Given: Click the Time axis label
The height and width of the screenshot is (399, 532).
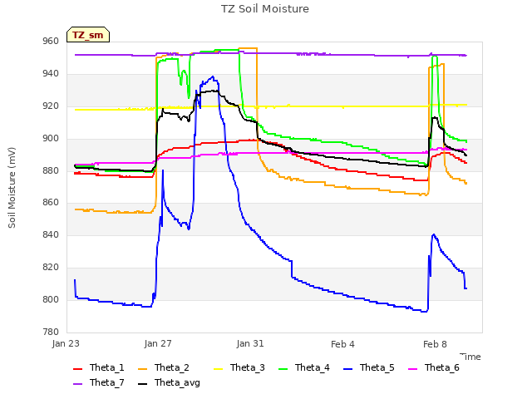Looking at the screenshot, I should pos(470,357).
